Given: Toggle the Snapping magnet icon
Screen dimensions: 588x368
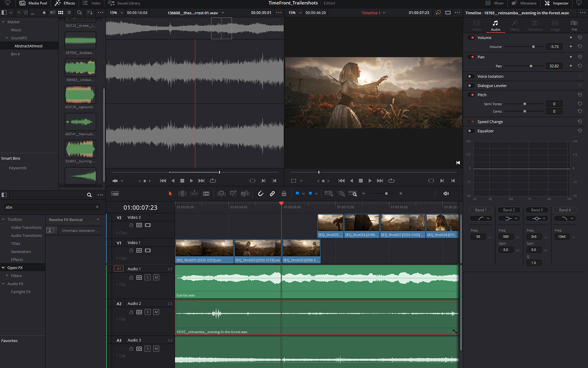Looking at the screenshot, I should [x=261, y=194].
